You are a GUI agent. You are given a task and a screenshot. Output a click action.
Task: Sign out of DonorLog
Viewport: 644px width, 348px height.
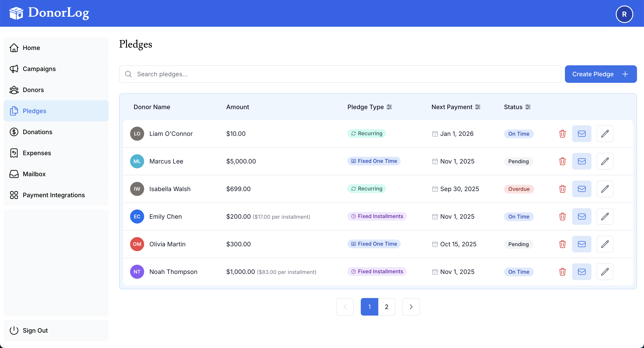[x=35, y=330]
